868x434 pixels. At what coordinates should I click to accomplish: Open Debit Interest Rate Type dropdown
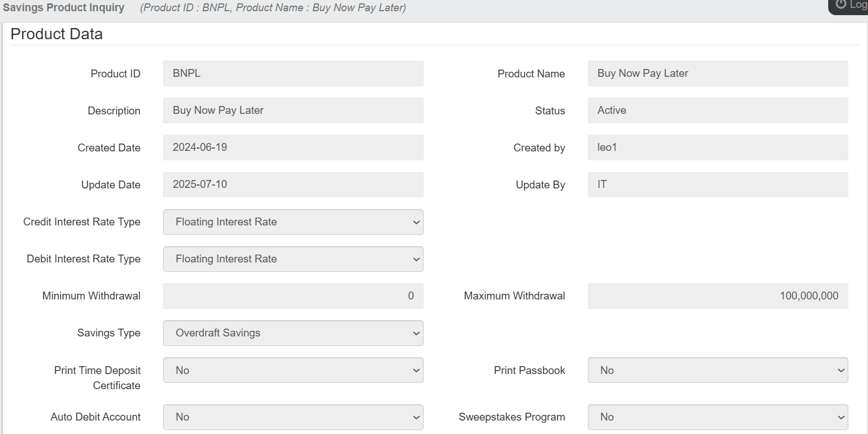293,259
